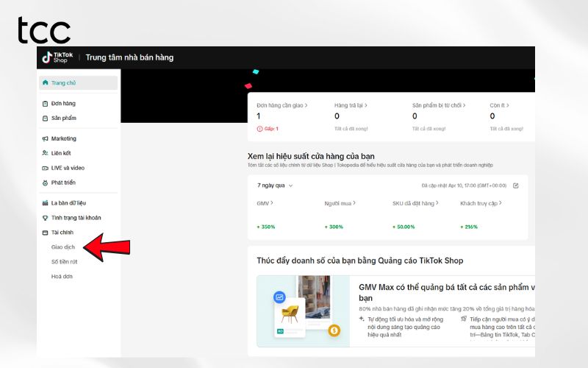Click the TikTok Shop logo

point(57,57)
